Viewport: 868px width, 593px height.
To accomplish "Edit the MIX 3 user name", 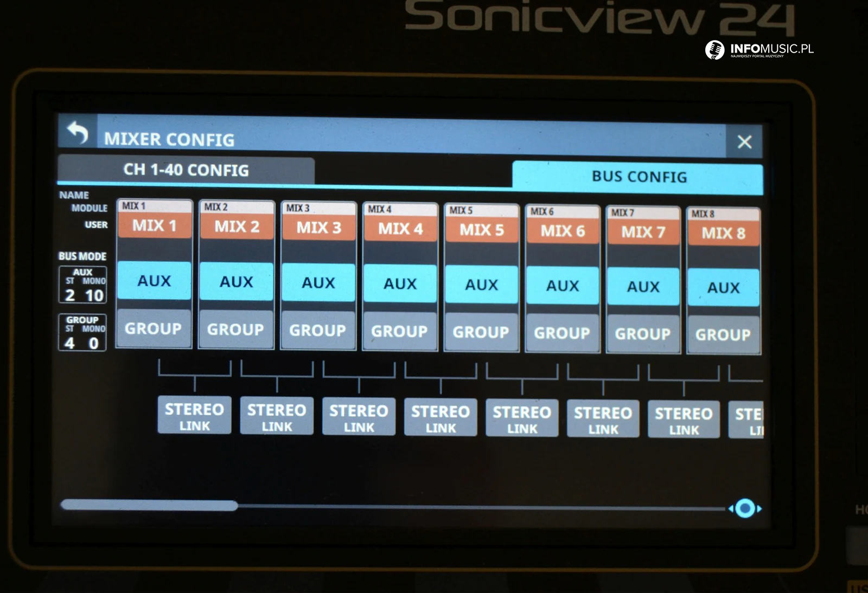I will 318,228.
